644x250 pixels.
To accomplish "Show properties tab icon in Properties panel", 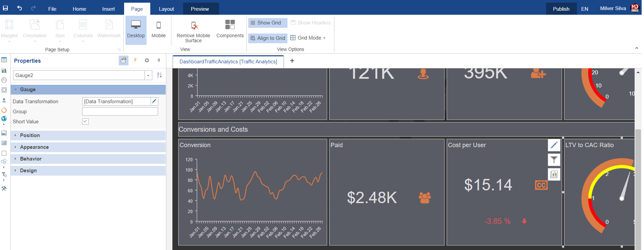I will (123, 60).
